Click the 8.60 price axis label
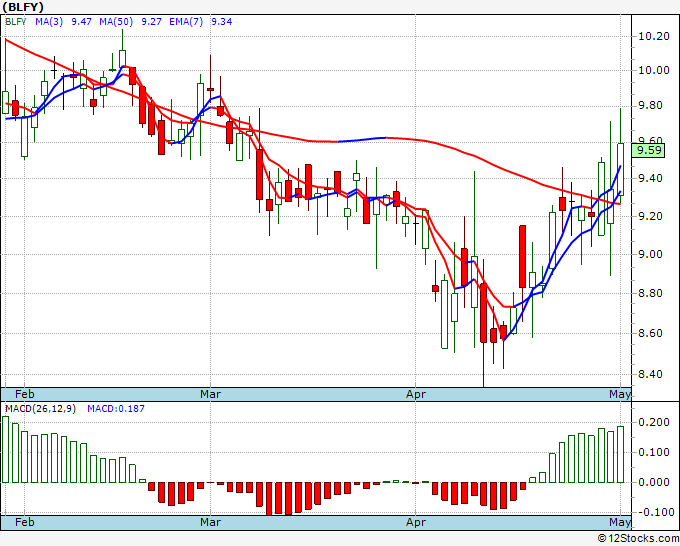 [650, 333]
